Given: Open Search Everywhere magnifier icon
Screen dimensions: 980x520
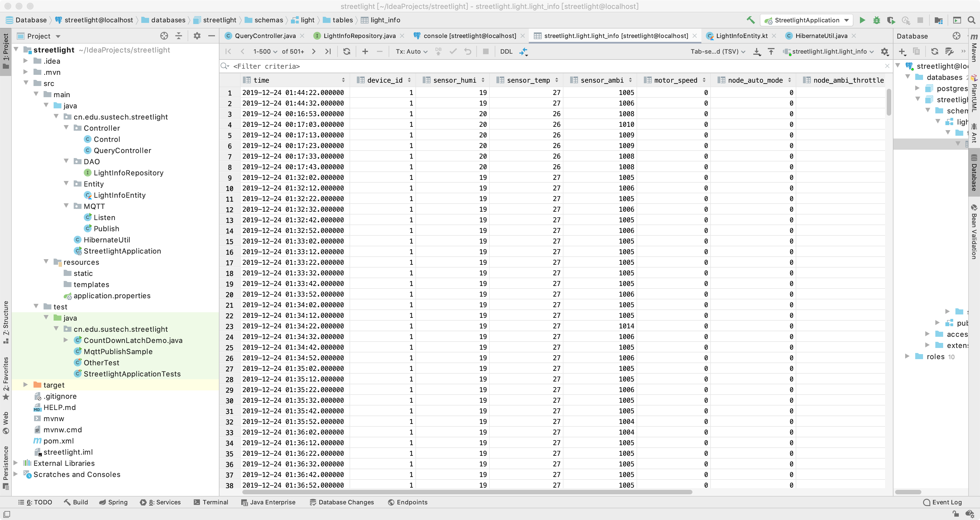Looking at the screenshot, I should 971,20.
